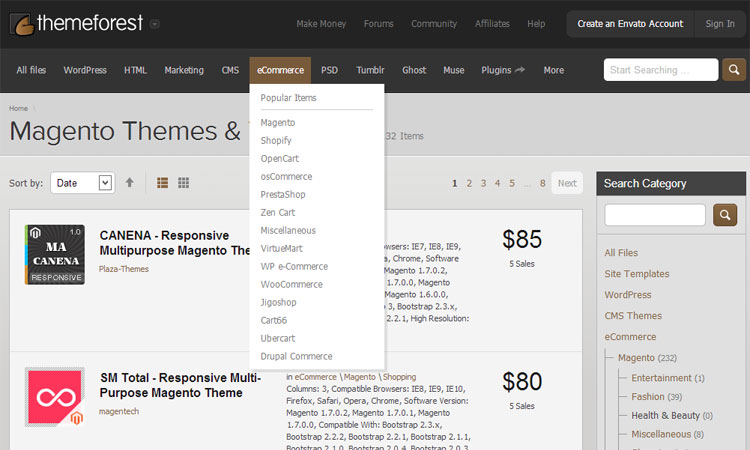Expand the More nav menu
750x450 pixels.
[x=553, y=70]
